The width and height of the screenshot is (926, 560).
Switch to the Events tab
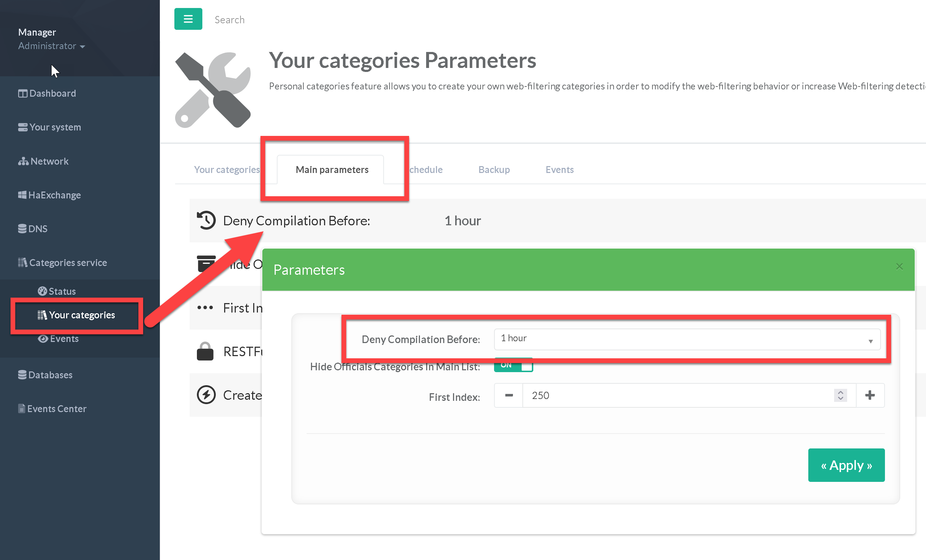(x=559, y=169)
